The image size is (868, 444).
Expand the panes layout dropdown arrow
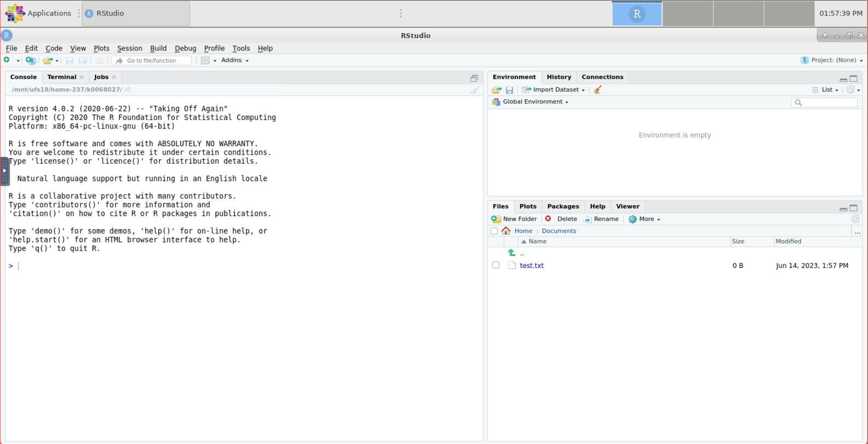point(215,61)
